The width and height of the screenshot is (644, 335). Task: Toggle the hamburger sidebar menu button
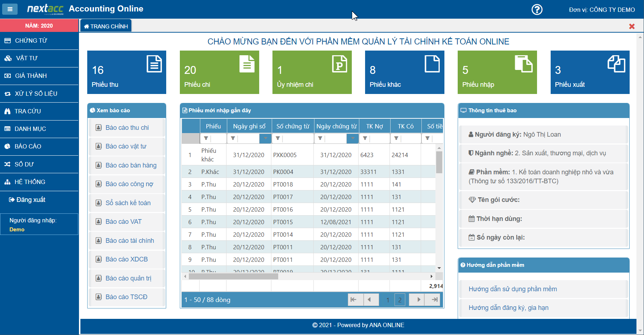[10, 9]
